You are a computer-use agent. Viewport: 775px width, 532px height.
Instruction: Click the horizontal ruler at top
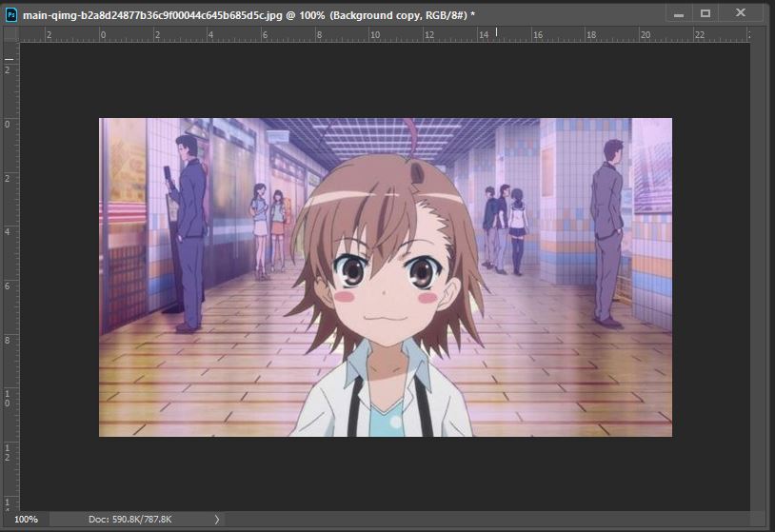(x=385, y=34)
